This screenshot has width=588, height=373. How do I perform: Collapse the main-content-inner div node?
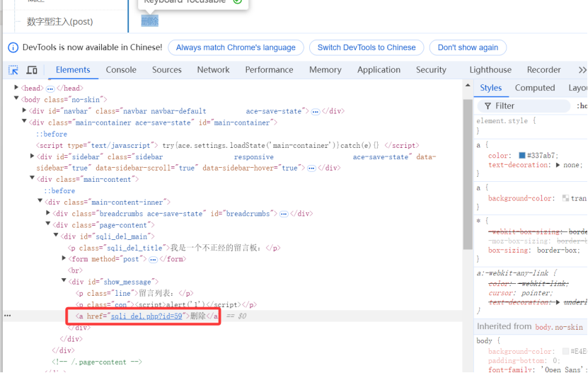click(x=40, y=201)
